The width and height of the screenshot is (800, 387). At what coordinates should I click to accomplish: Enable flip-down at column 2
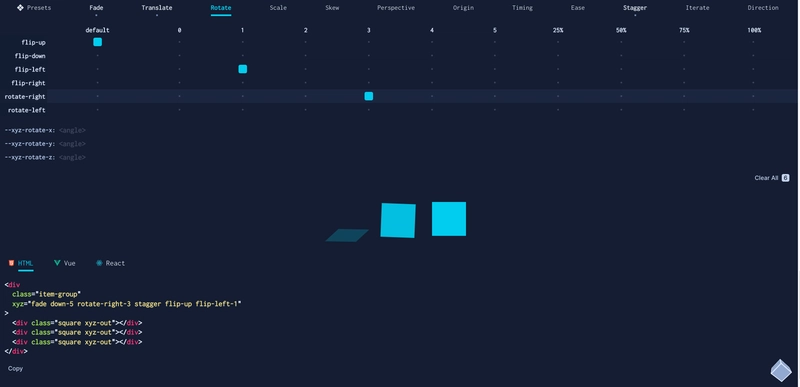(306, 56)
